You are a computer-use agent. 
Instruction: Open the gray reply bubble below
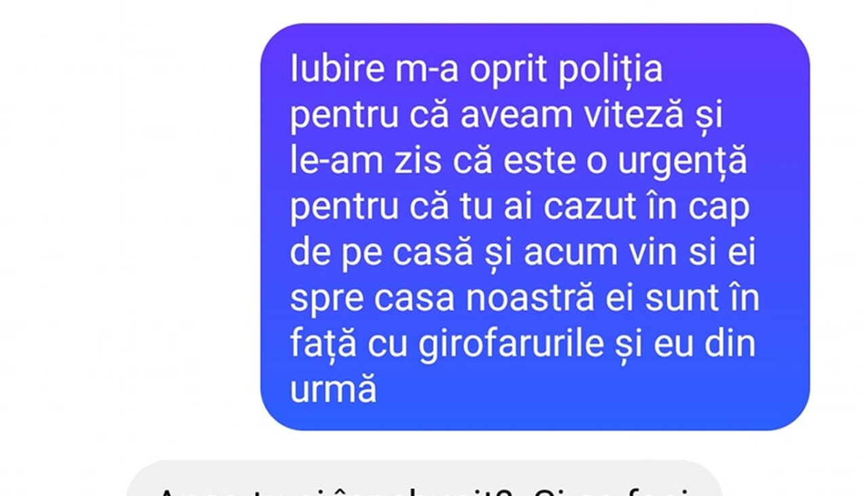pos(424,479)
